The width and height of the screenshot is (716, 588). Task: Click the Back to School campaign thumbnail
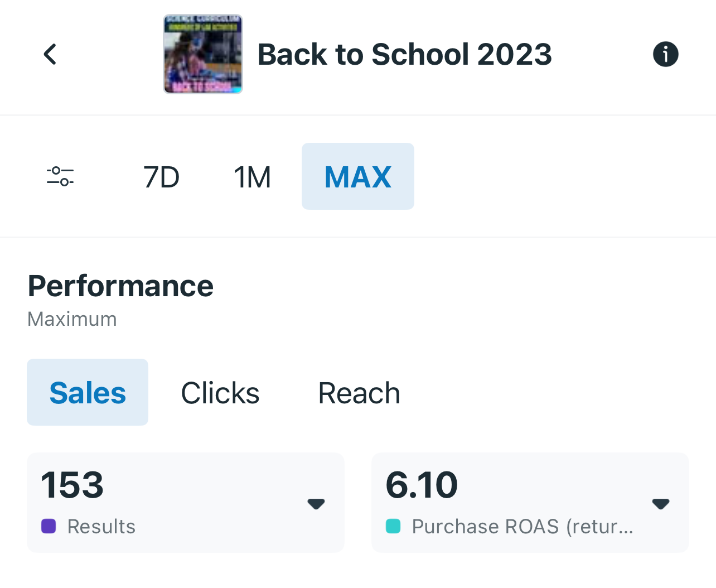click(x=203, y=54)
